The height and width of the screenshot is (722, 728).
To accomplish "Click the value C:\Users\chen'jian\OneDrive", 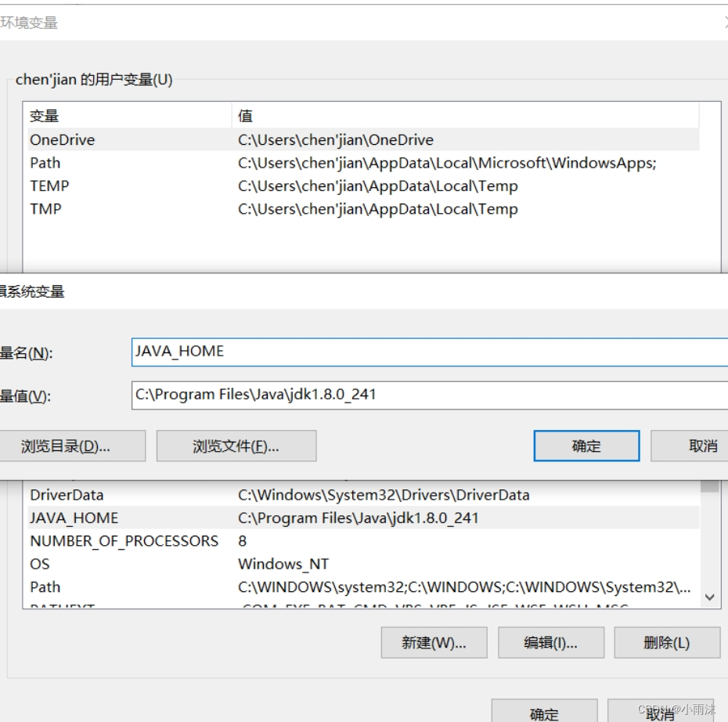I will (x=336, y=139).
